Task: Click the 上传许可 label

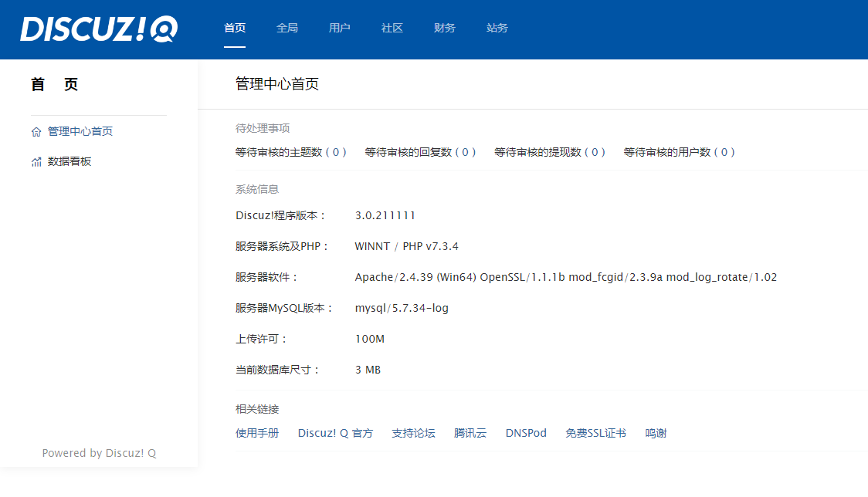Action: [261, 339]
